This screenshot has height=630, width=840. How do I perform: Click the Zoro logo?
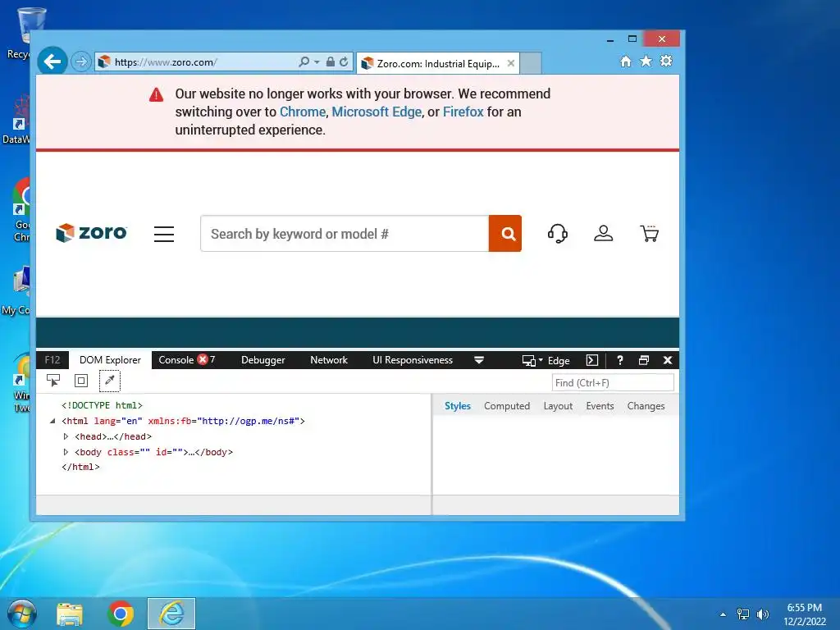point(92,233)
